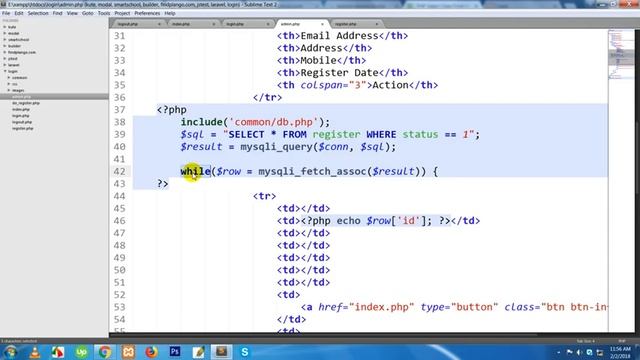640x360 pixels.
Task: Open the Selection menu
Action: [38, 13]
